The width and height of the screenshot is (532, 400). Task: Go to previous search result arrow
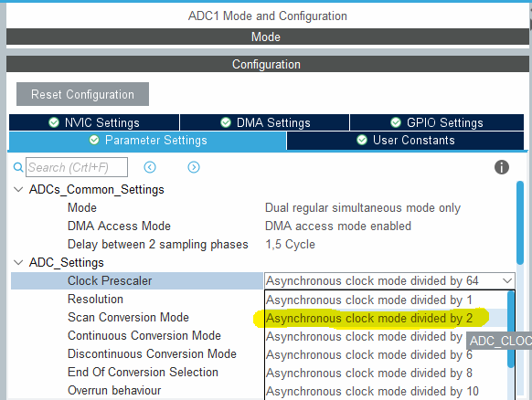(x=150, y=167)
